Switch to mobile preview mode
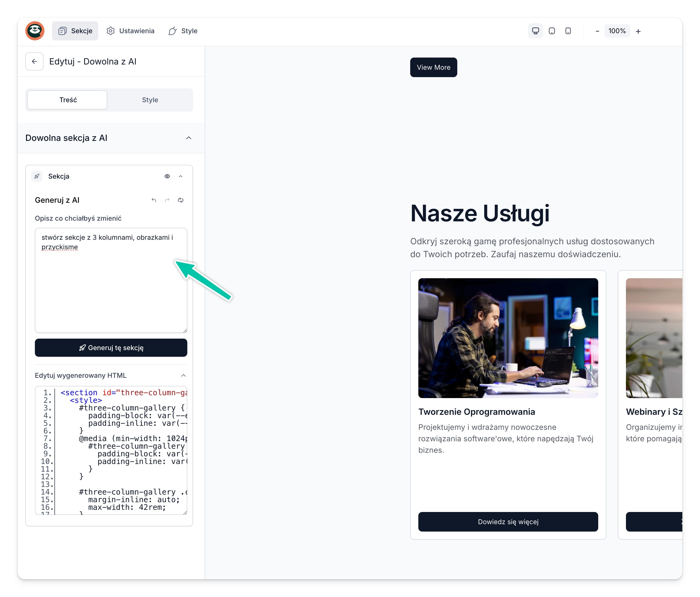This screenshot has height=597, width=700. click(x=568, y=31)
